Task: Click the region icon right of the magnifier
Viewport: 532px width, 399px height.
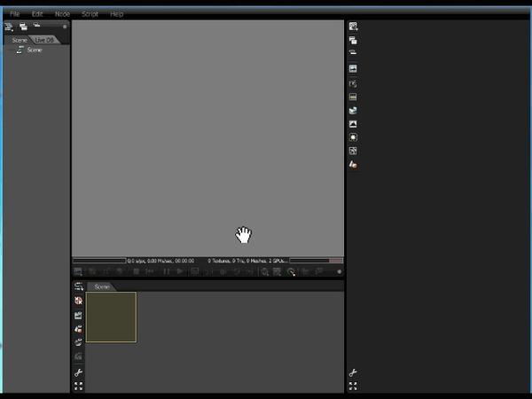Action: [278, 272]
